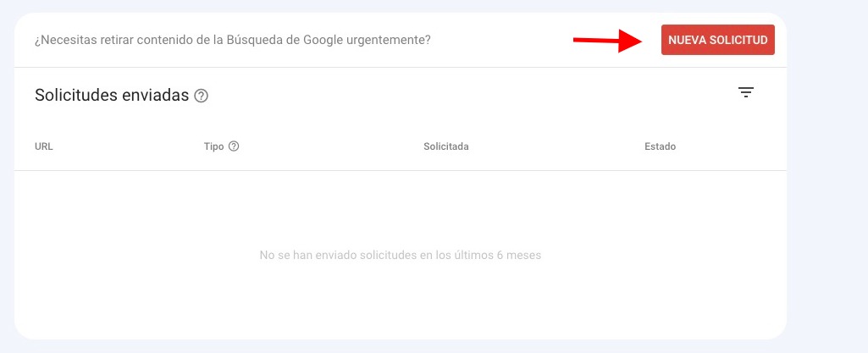This screenshot has width=868, height=353.
Task: Select the Tipo column header
Action: click(213, 146)
